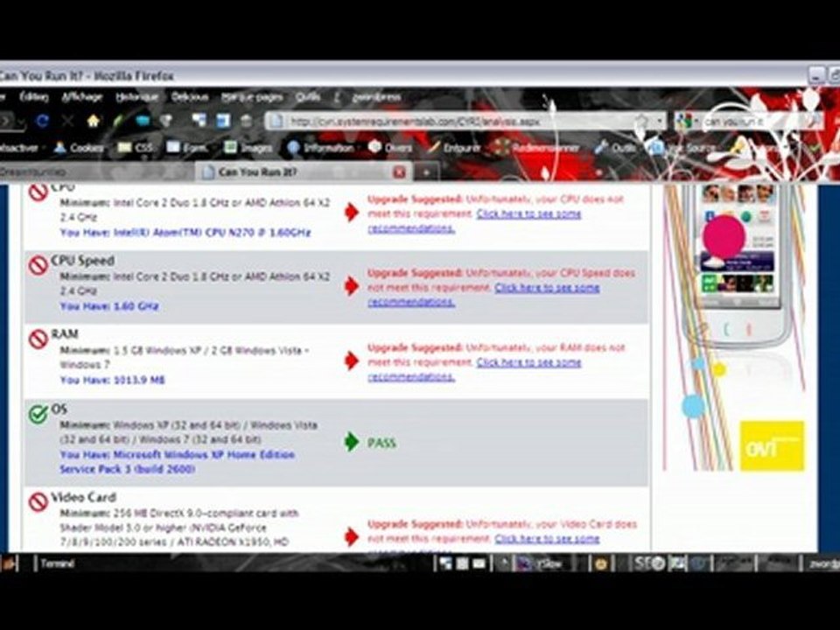
Task: Click the white-blue windows toolbar icon
Action: point(199,121)
